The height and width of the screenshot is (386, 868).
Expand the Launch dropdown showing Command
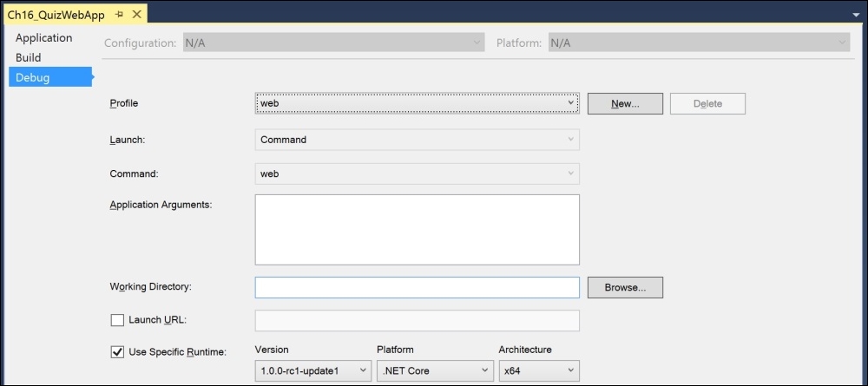click(x=417, y=140)
